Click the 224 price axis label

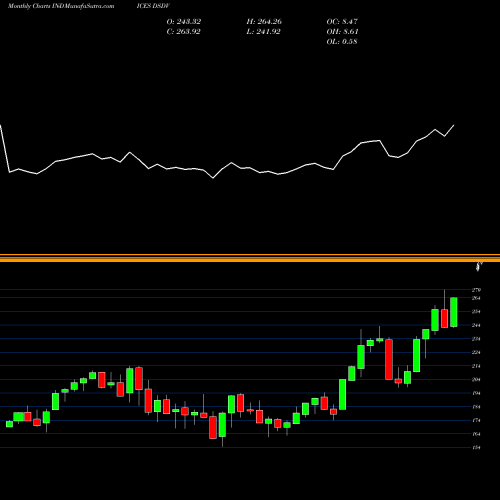click(476, 352)
